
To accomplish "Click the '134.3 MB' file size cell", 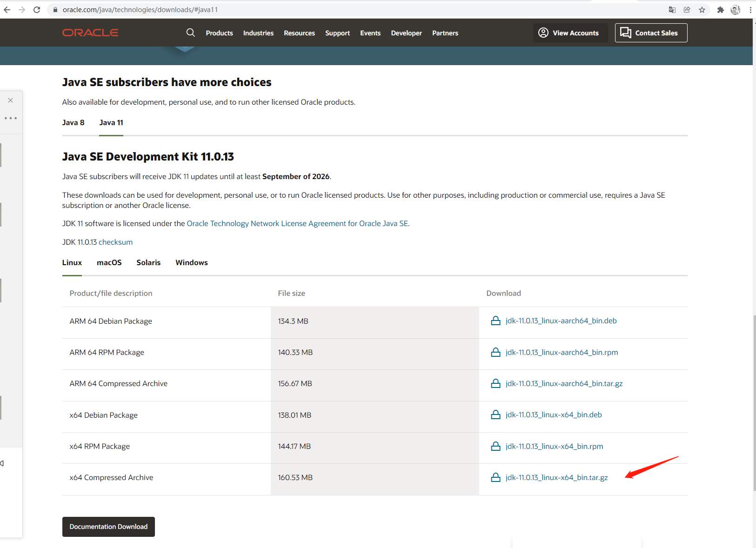I will click(x=375, y=322).
